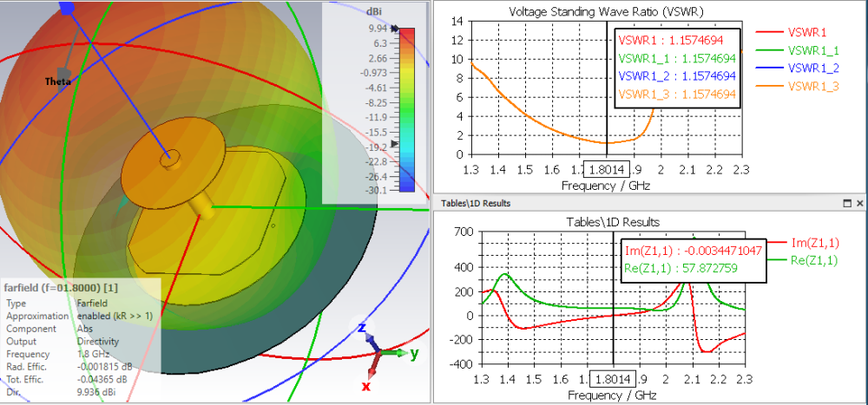Maximize the Tables\1D Results window
The height and width of the screenshot is (405, 868).
[x=847, y=204]
